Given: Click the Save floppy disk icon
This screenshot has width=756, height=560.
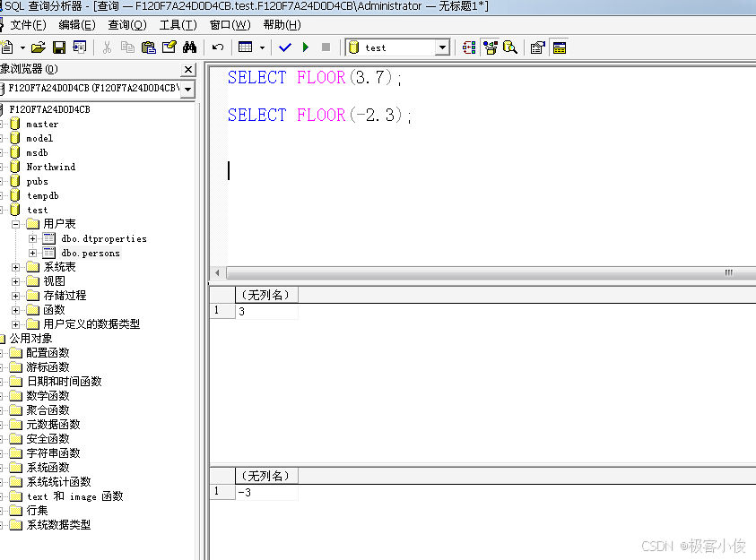Looking at the screenshot, I should click(x=59, y=47).
